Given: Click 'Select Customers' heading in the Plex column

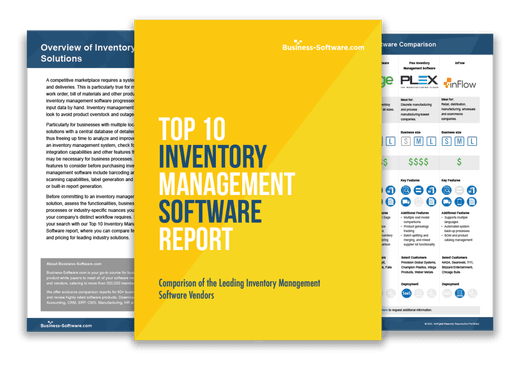Looking at the screenshot, I should (x=414, y=258).
